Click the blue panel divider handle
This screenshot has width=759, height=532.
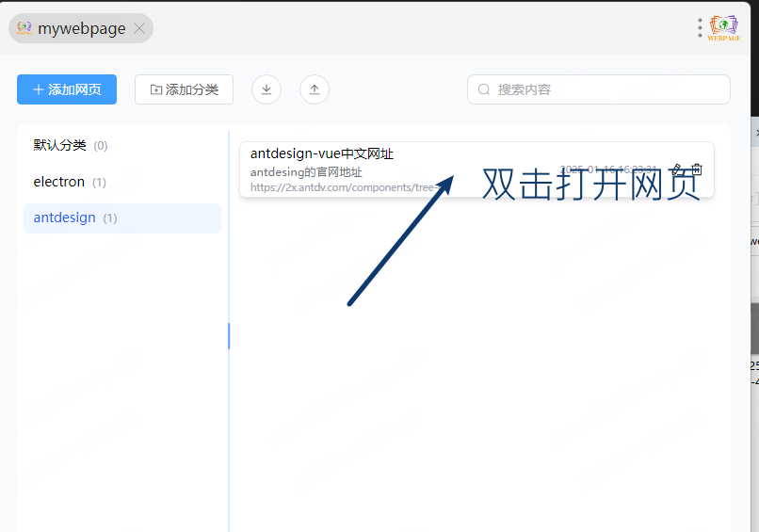pos(229,336)
